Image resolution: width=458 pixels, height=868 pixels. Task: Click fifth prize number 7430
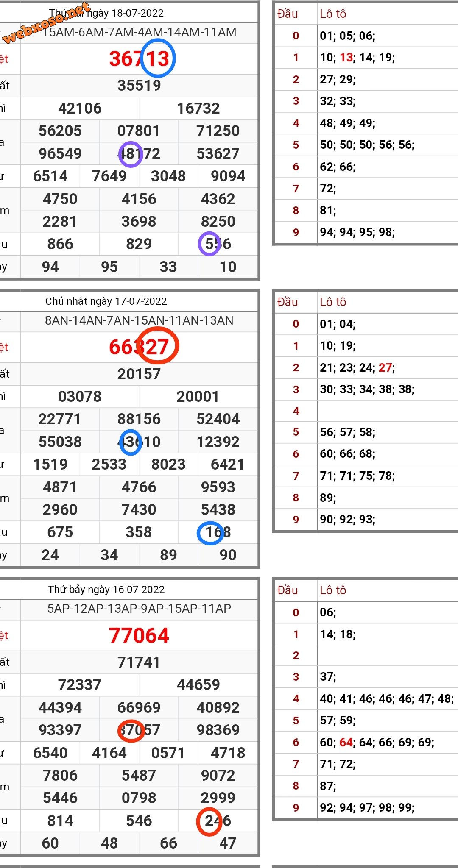[x=139, y=510]
